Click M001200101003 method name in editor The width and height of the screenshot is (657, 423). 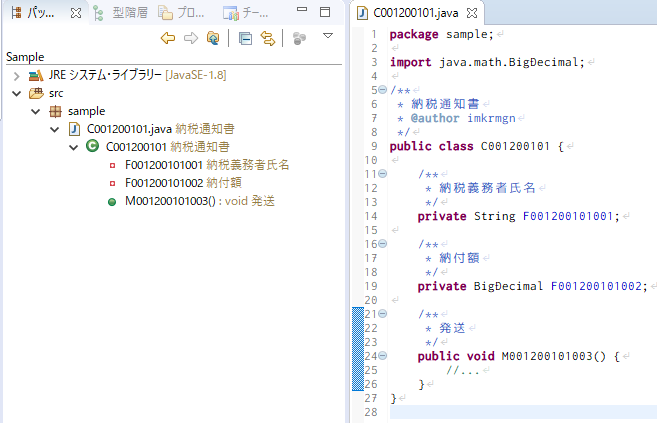coord(547,356)
